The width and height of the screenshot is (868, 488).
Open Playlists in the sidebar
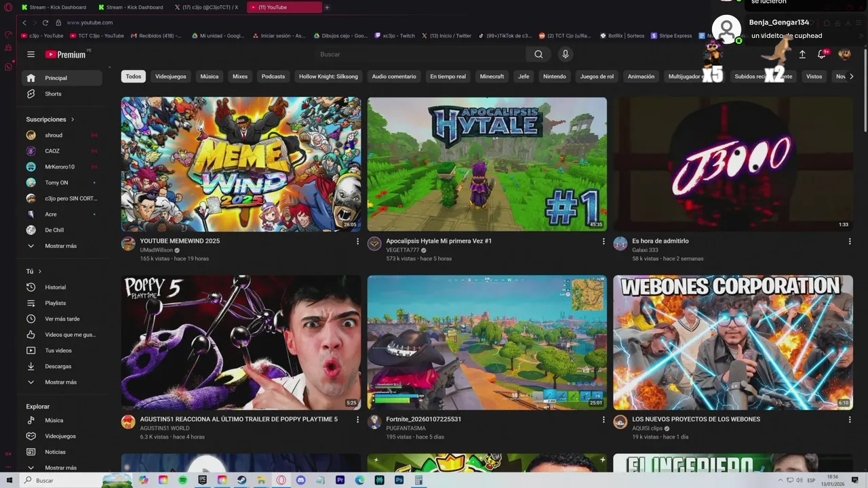(x=62, y=303)
